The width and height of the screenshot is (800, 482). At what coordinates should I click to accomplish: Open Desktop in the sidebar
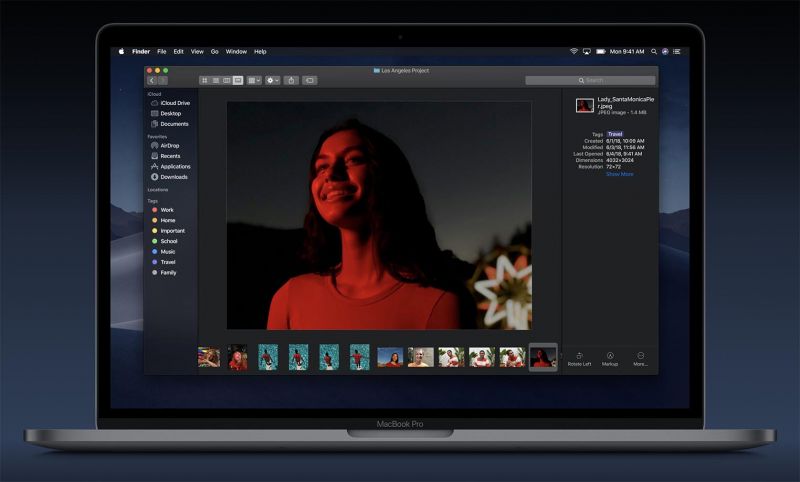[166, 113]
